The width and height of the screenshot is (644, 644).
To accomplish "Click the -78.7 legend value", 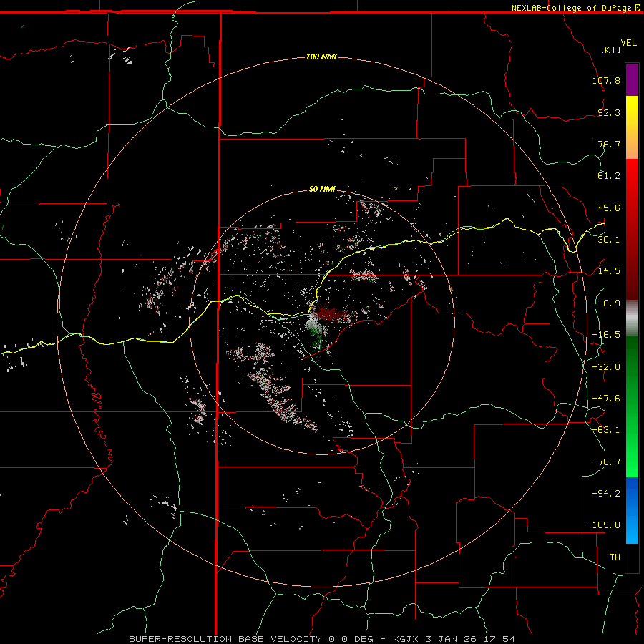I will pos(606,462).
